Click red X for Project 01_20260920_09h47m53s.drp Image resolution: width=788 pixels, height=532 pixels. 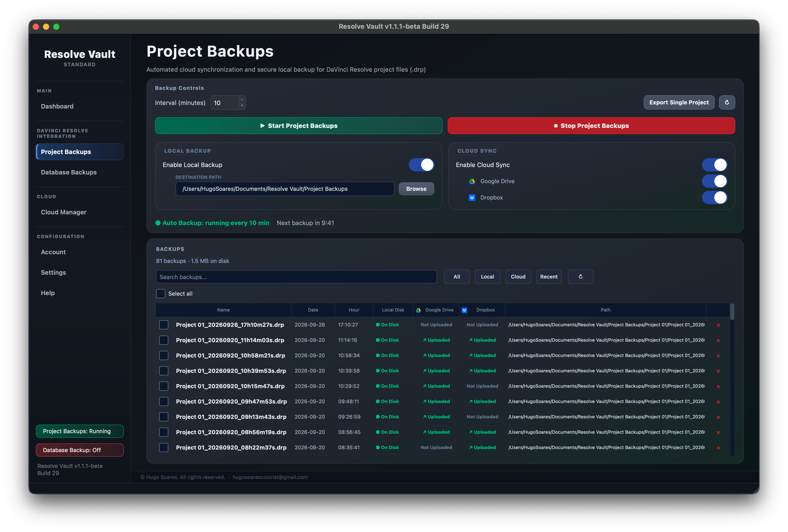point(718,402)
